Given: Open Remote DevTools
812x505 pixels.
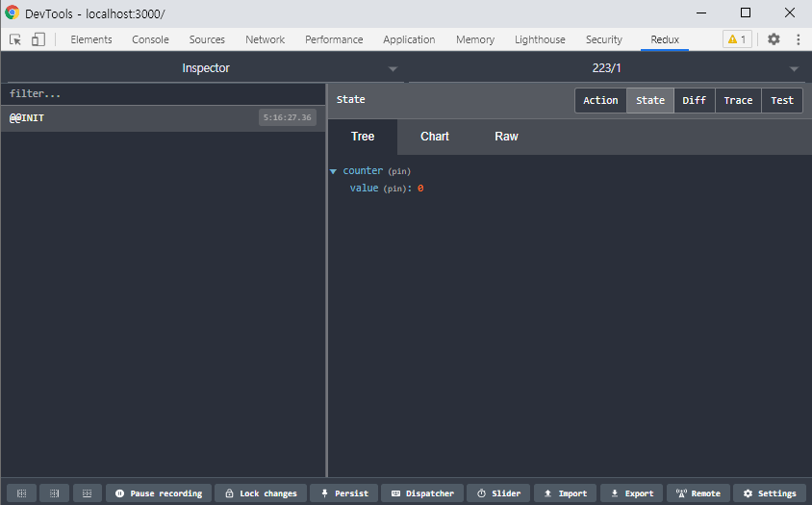Looking at the screenshot, I should tap(698, 493).
